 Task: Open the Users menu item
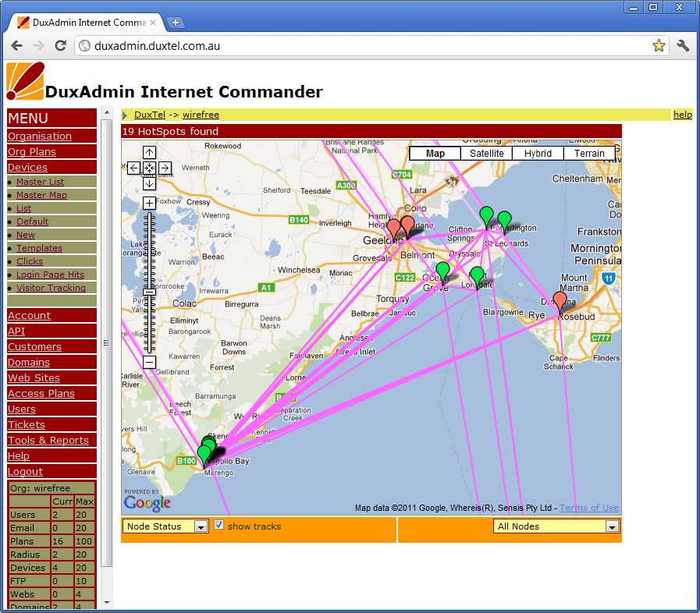21,409
